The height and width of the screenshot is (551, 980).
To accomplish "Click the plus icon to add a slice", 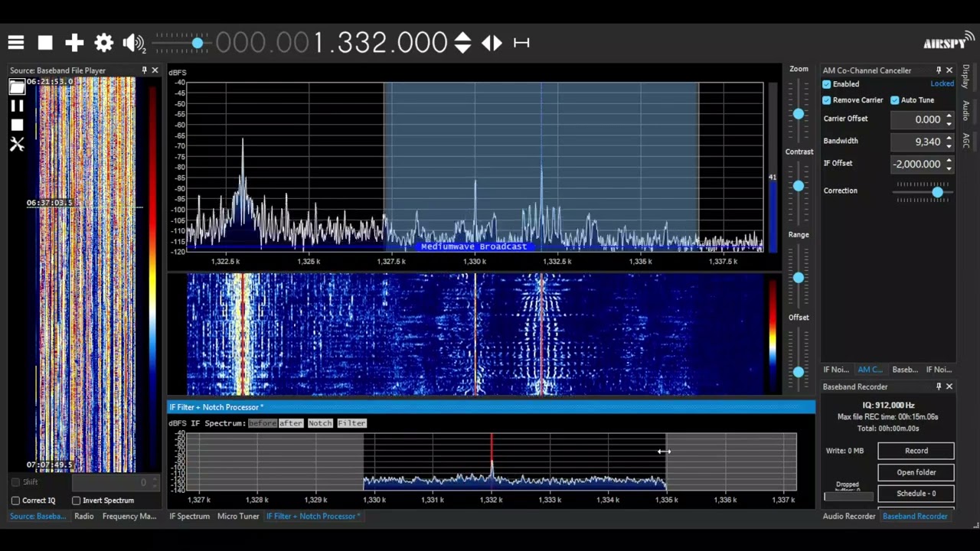I will (x=74, y=43).
